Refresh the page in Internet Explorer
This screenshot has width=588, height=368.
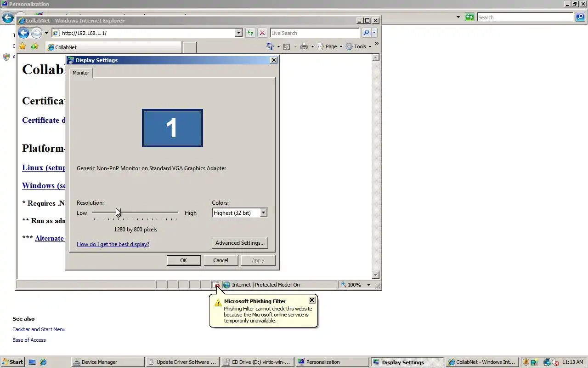tap(250, 33)
